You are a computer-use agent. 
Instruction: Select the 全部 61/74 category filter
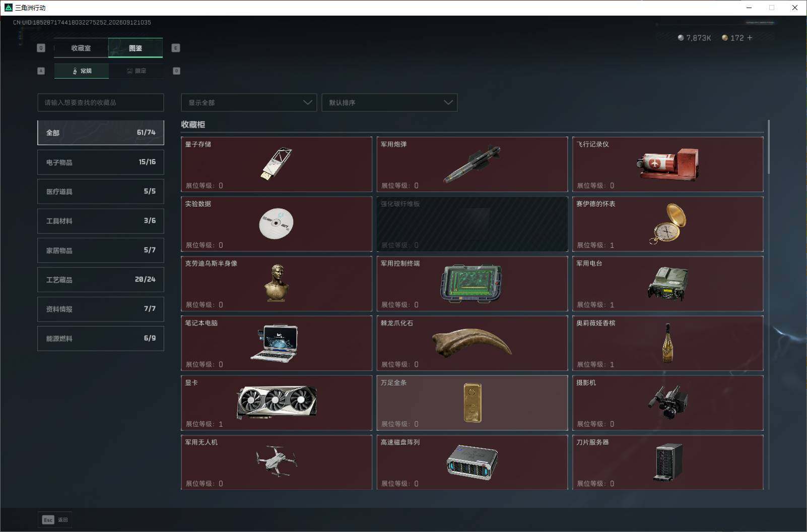(101, 132)
